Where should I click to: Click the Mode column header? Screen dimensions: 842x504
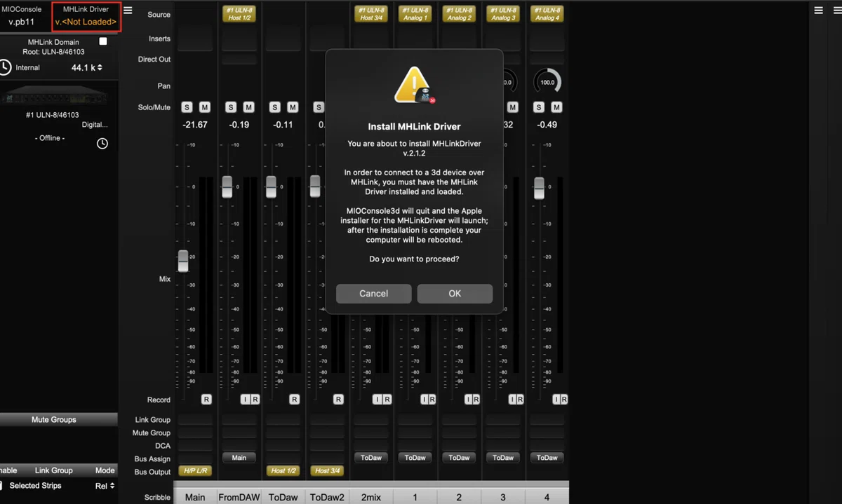(105, 470)
